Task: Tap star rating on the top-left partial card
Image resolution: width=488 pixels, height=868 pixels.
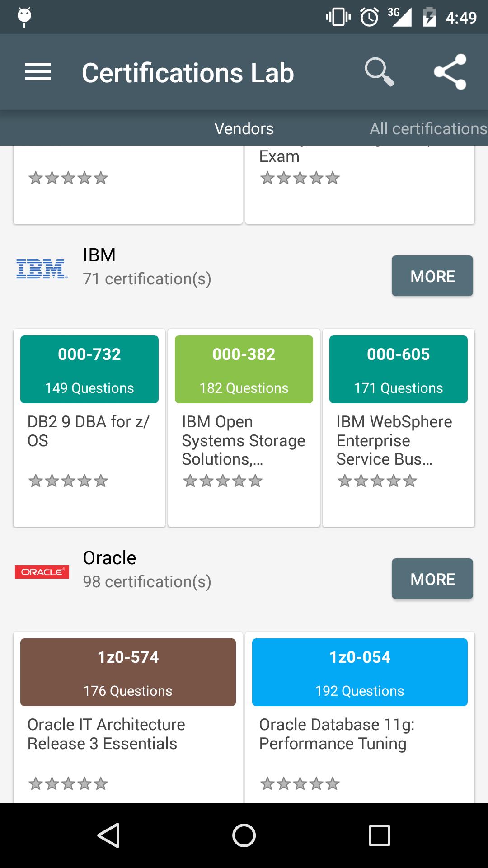Action: [68, 178]
